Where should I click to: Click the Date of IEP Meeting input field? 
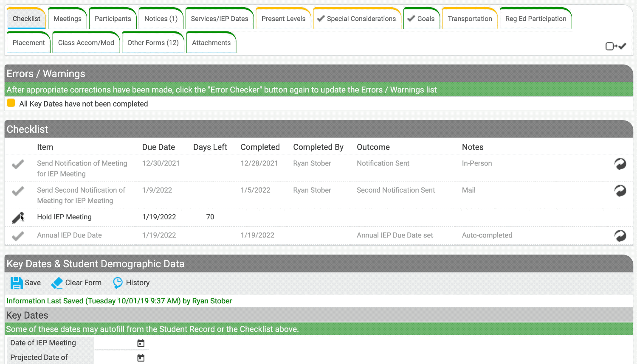(115, 343)
